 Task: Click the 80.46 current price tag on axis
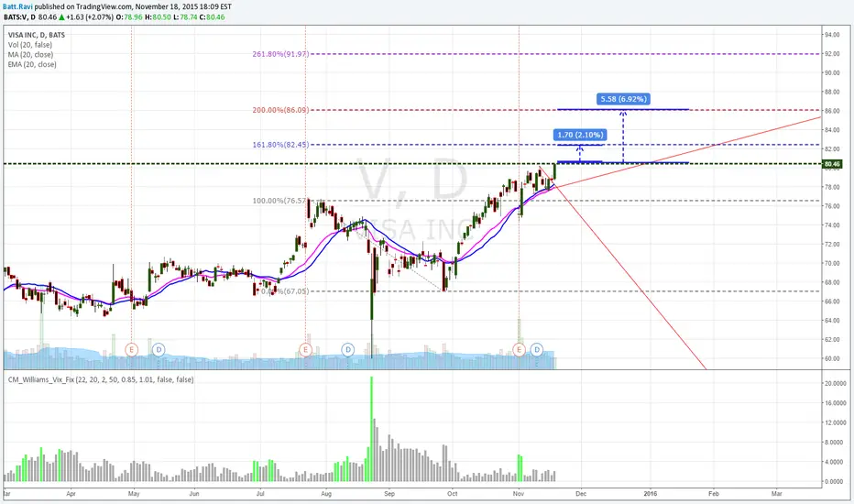coord(832,163)
